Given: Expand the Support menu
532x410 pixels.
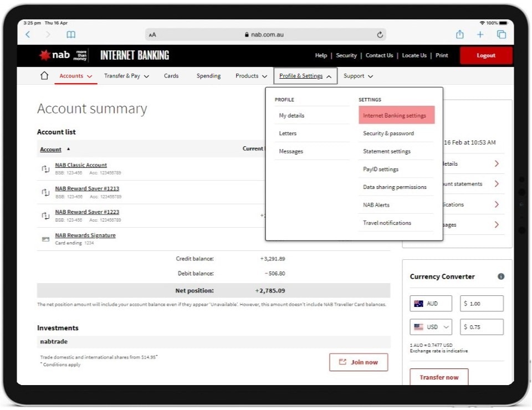Looking at the screenshot, I should tap(358, 76).
